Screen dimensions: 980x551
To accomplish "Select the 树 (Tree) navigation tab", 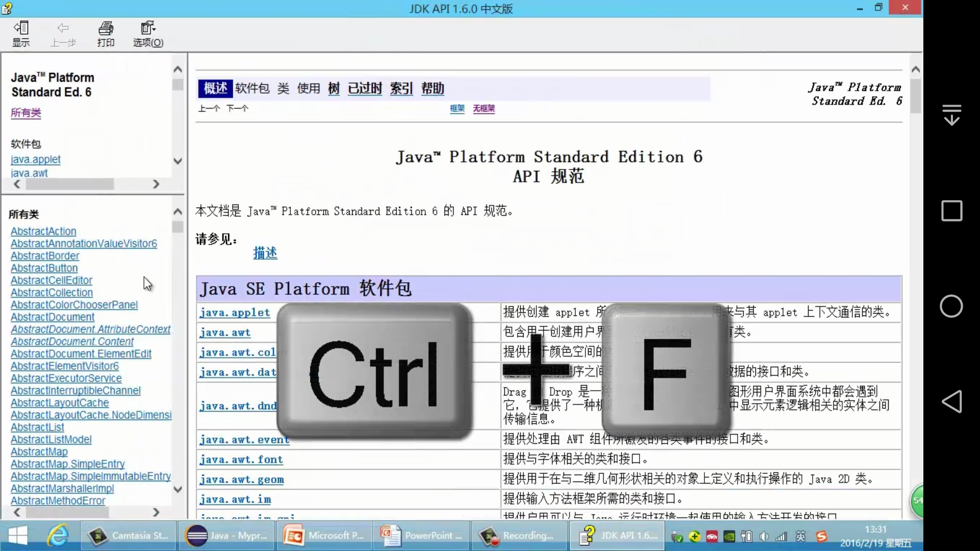I will pos(334,88).
